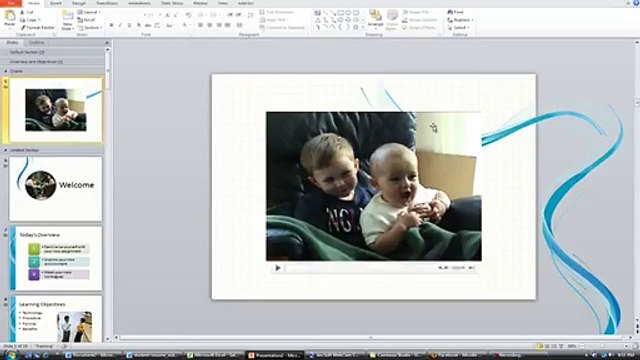640x360 pixels.
Task: Toggle the video volume icon
Action: pos(471,268)
